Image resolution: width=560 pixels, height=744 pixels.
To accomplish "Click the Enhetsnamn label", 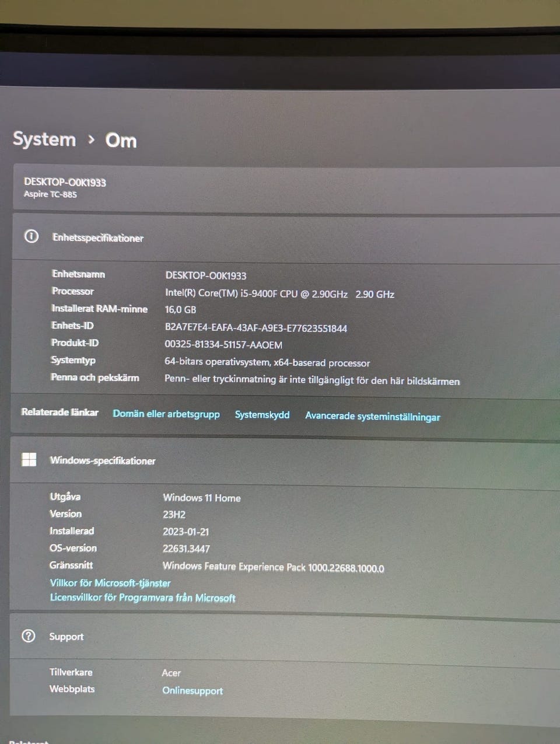I will [x=79, y=274].
